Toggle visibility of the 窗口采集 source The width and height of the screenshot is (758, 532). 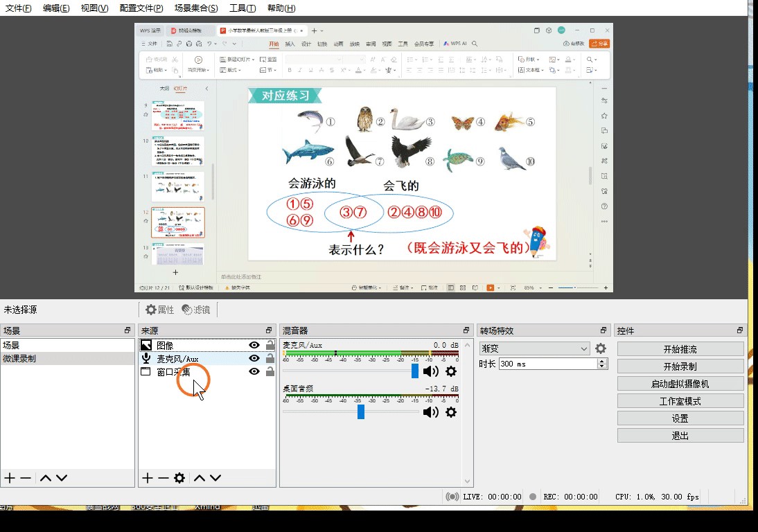tap(254, 371)
